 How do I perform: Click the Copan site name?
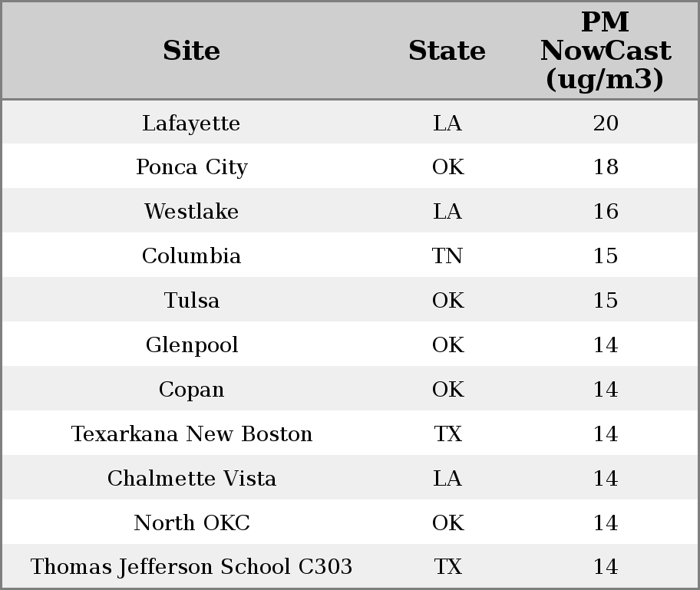[x=191, y=390]
